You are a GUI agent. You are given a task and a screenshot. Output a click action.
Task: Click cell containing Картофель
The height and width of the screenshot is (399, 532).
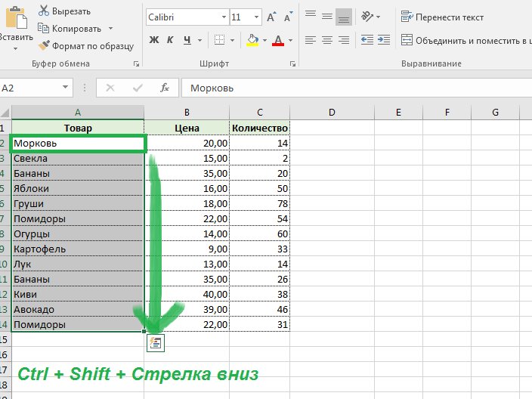tap(78, 249)
